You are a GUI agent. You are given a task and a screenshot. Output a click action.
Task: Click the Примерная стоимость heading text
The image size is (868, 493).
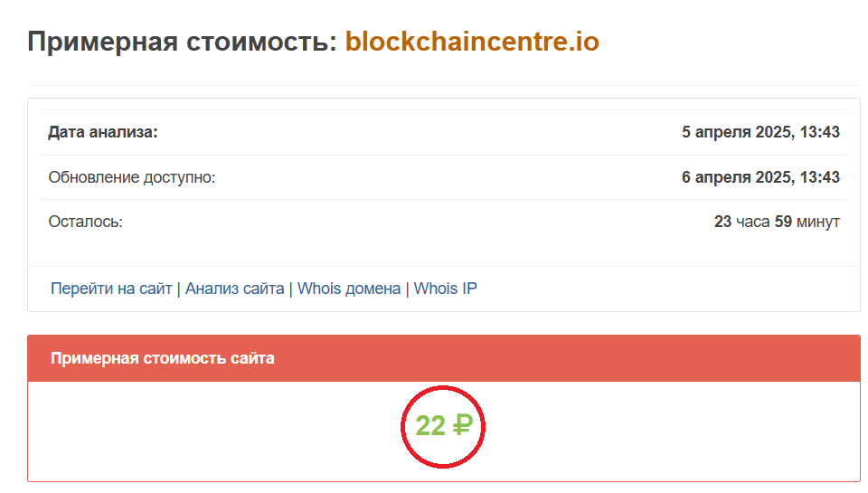point(182,42)
